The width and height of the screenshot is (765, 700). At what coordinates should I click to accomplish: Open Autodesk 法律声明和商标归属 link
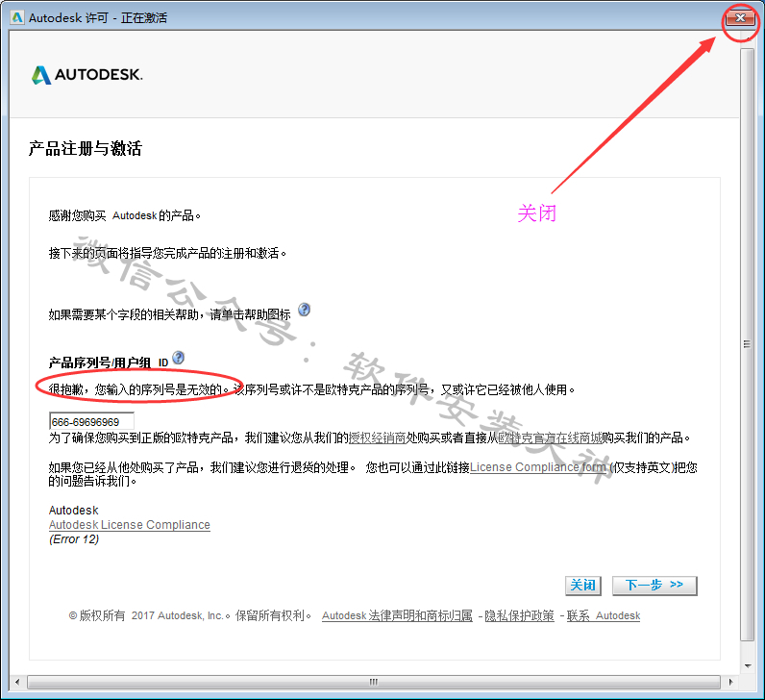397,615
